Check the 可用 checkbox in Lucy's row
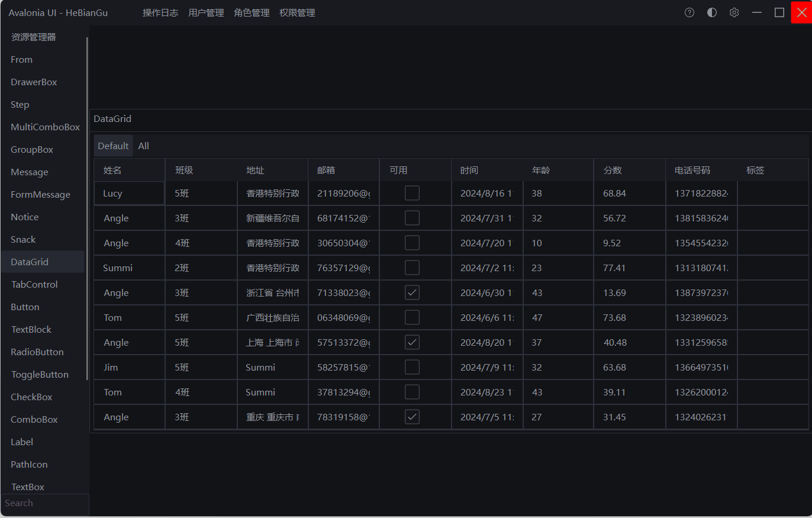This screenshot has height=518, width=812. pyautogui.click(x=412, y=192)
